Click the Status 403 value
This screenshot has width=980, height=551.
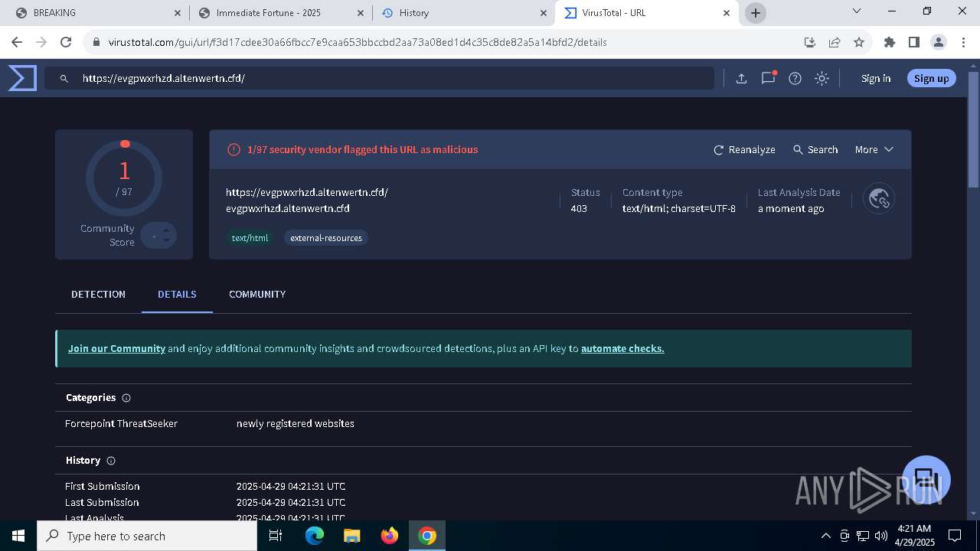tap(579, 209)
